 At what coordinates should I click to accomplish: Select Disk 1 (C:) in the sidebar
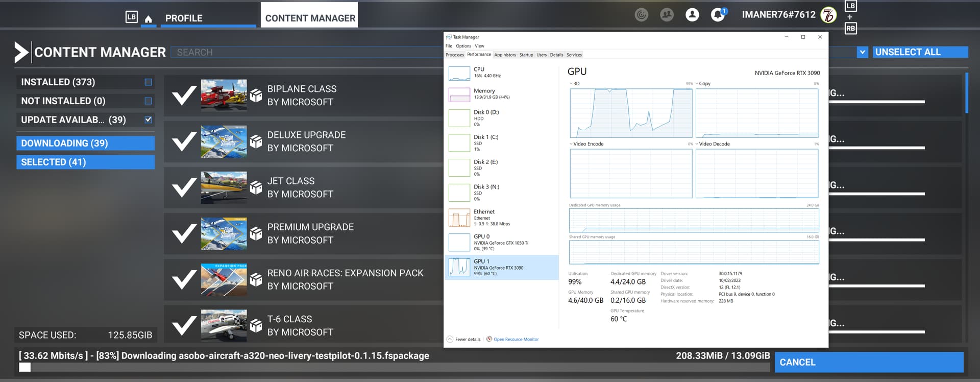tap(502, 144)
